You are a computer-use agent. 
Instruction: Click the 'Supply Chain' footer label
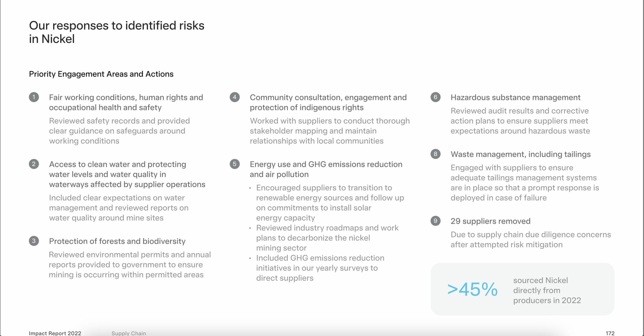pyautogui.click(x=129, y=333)
